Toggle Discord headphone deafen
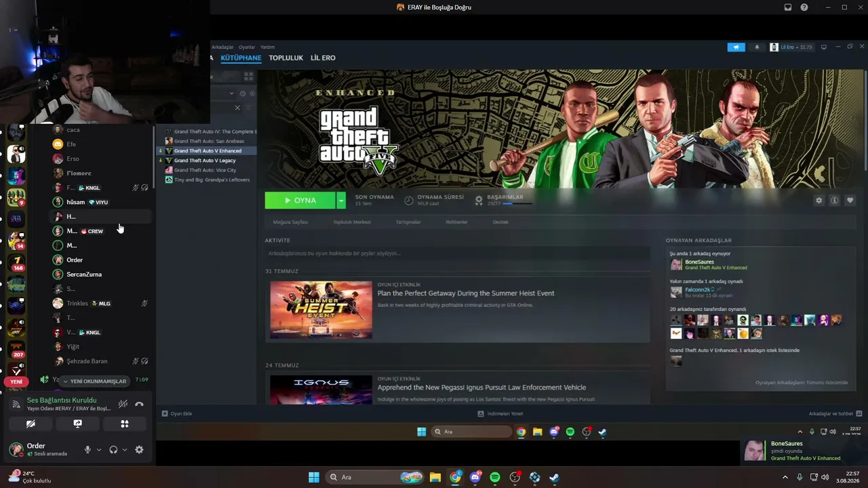The image size is (868, 488). pos(113,449)
